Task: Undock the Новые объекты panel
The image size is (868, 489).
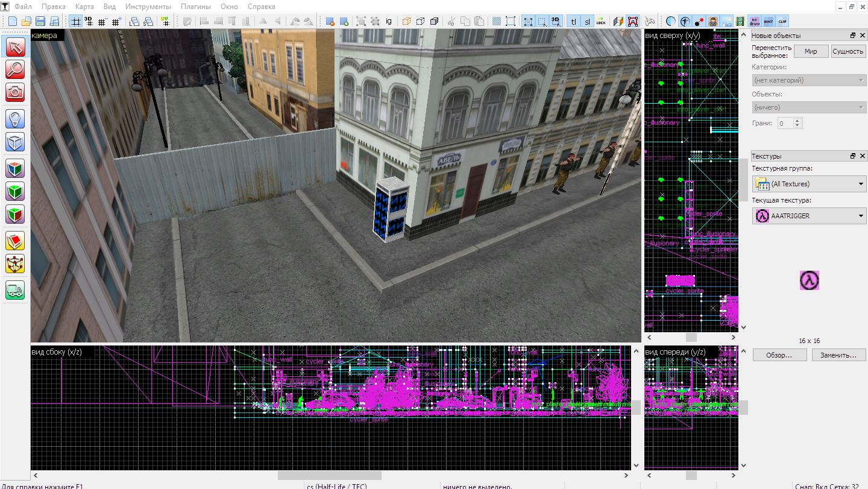Action: click(853, 36)
